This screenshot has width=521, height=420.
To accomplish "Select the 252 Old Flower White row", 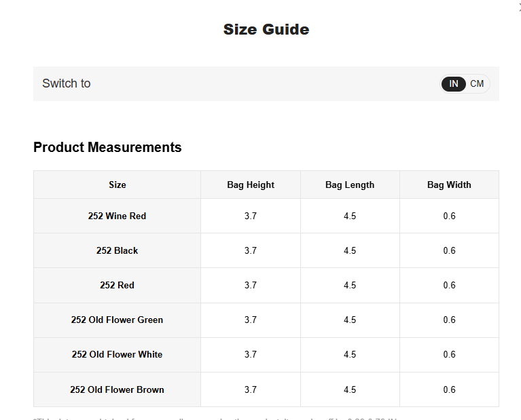I will click(x=266, y=355).
